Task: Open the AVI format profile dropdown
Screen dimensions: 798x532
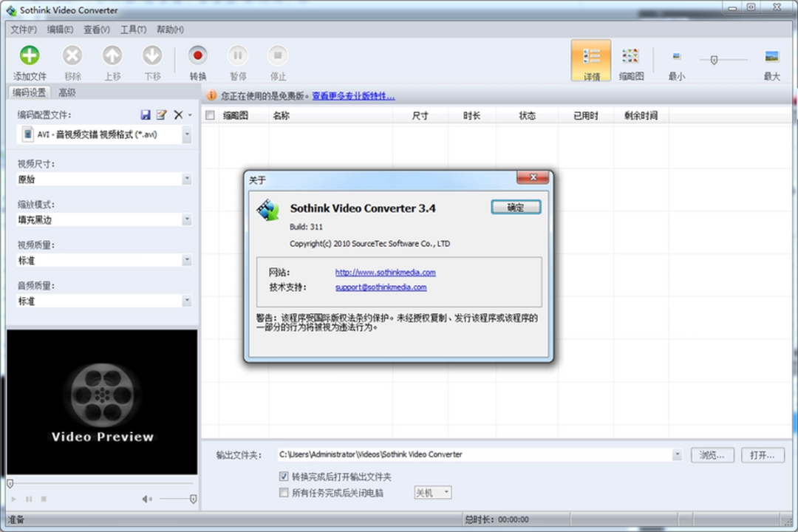Action: coord(188,134)
